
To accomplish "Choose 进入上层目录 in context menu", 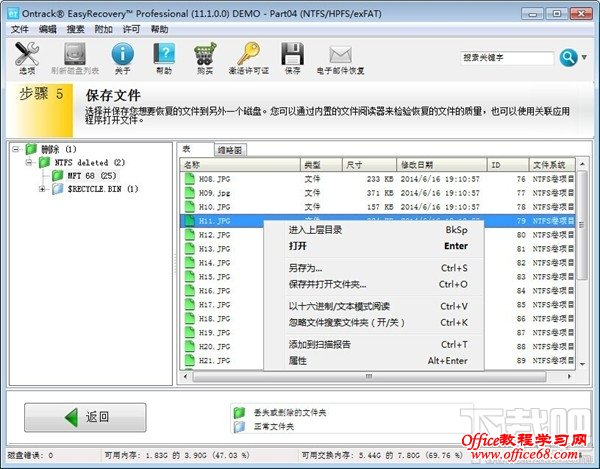I will point(374,230).
